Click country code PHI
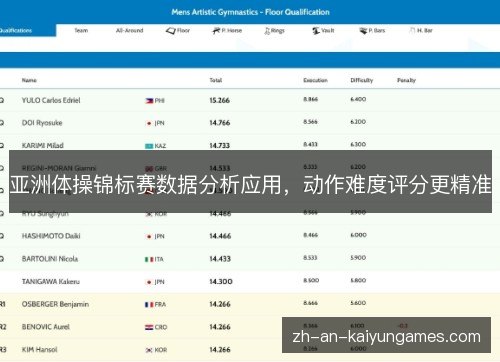Viewport: 500px width, 362px height. coord(160,101)
